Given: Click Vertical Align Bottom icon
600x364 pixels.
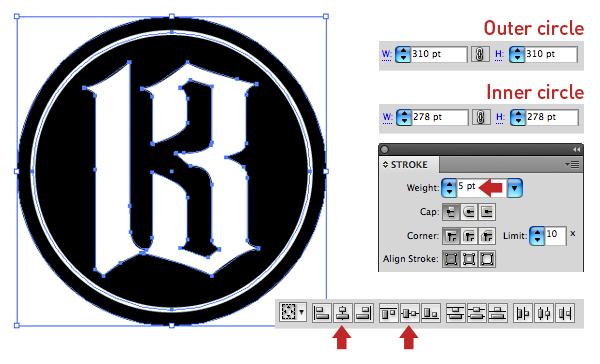Looking at the screenshot, I should (x=430, y=313).
